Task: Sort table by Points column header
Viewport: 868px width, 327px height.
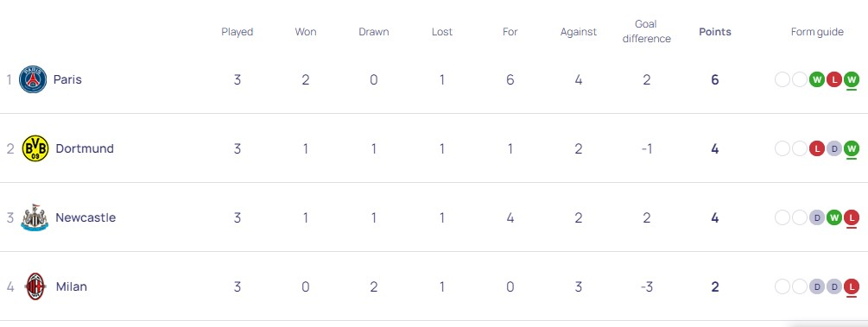Action: pyautogui.click(x=714, y=32)
